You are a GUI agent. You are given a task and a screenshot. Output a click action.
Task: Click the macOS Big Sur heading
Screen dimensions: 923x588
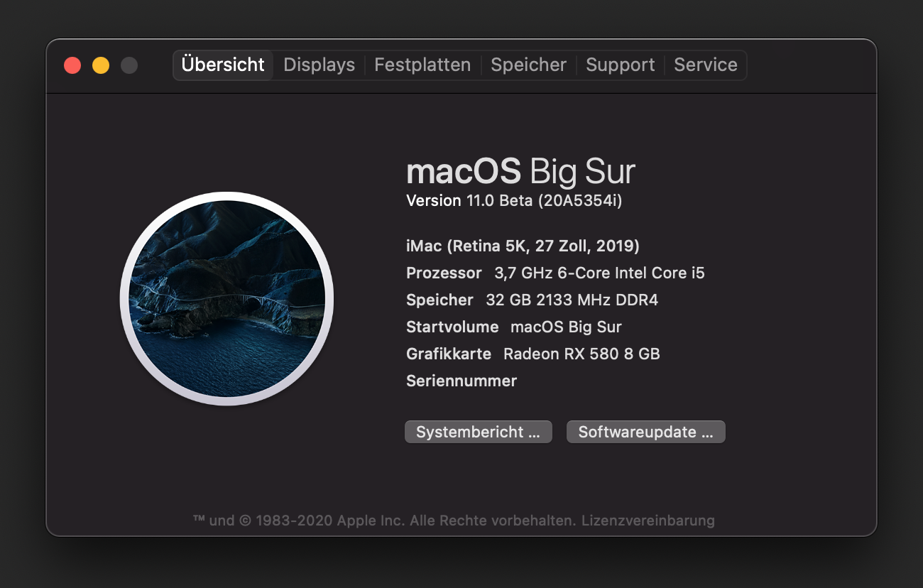(520, 172)
